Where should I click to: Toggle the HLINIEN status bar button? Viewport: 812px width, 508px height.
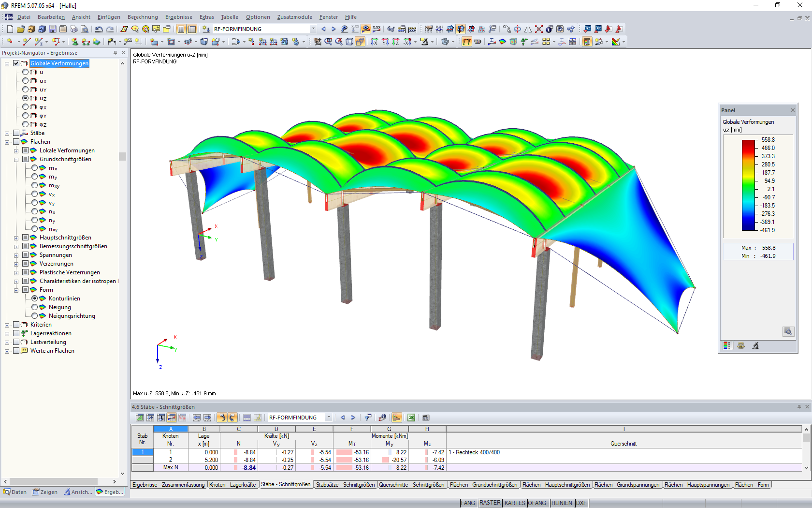pos(562,503)
